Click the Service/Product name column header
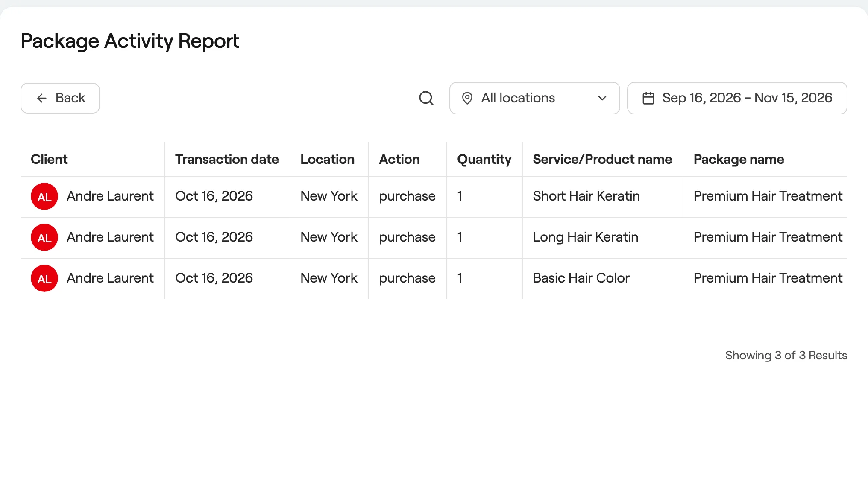The width and height of the screenshot is (868, 478). (602, 159)
